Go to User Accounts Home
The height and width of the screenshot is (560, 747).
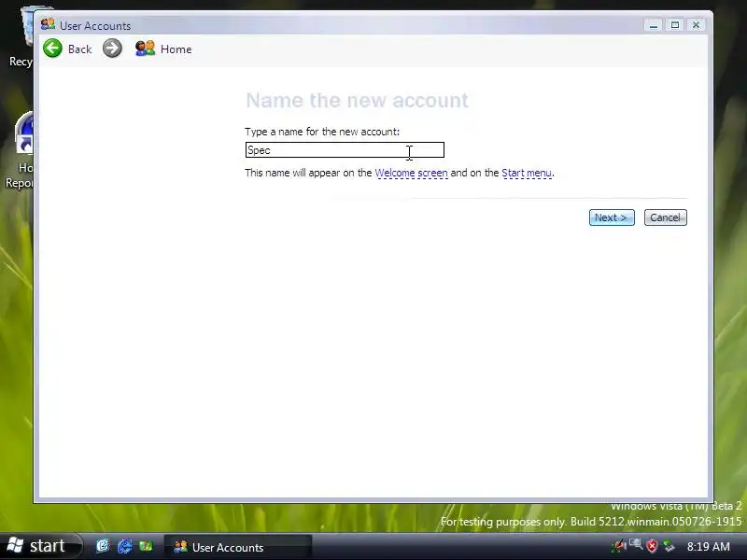(163, 49)
